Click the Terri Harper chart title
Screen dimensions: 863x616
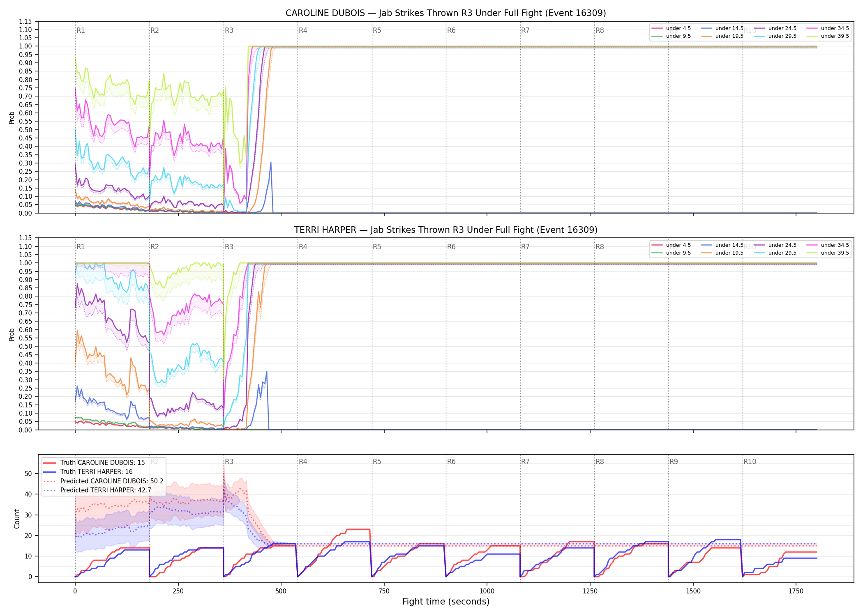pyautogui.click(x=446, y=230)
